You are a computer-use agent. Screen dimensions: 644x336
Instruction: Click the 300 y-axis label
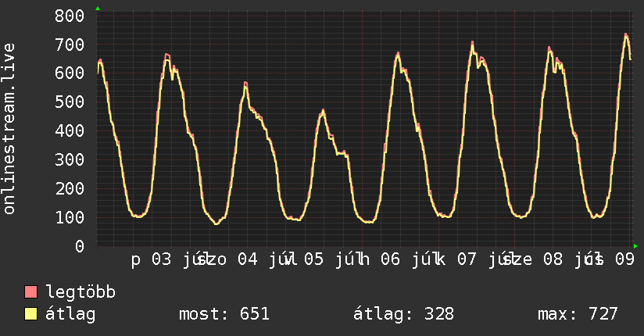(70, 159)
